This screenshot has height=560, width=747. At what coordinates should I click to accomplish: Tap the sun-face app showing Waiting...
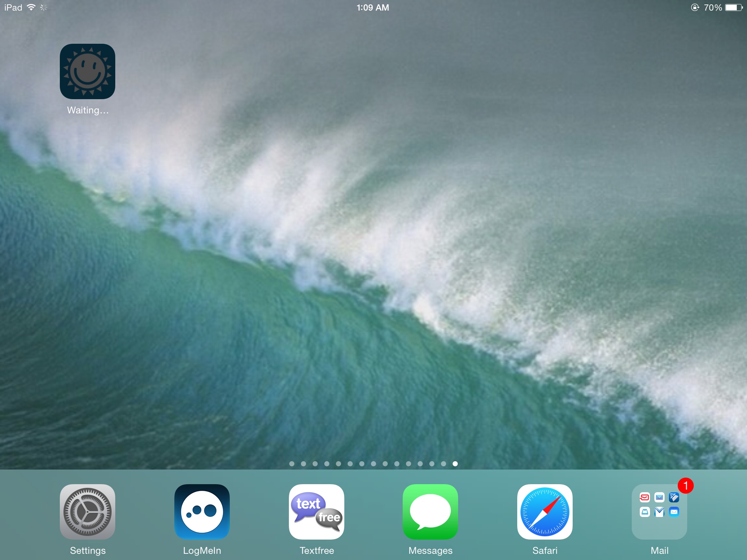[88, 71]
